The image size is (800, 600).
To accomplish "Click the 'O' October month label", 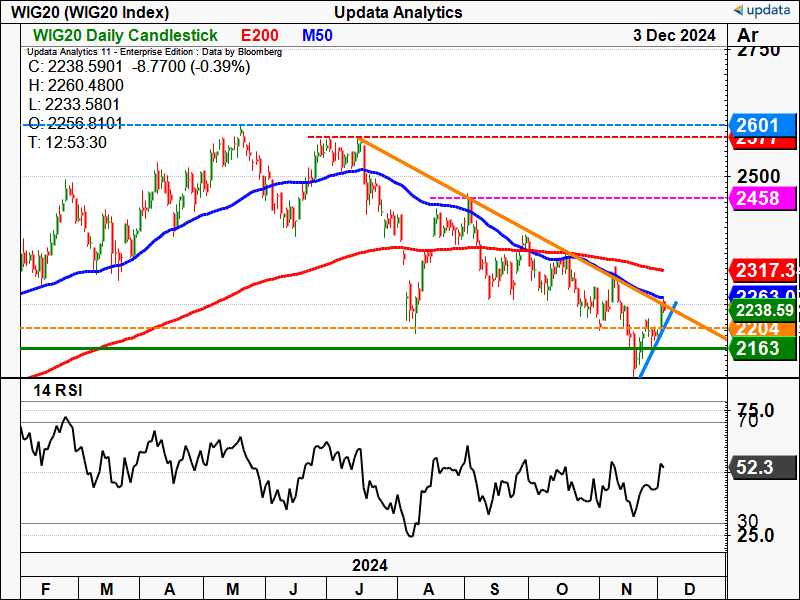I will click(x=562, y=589).
